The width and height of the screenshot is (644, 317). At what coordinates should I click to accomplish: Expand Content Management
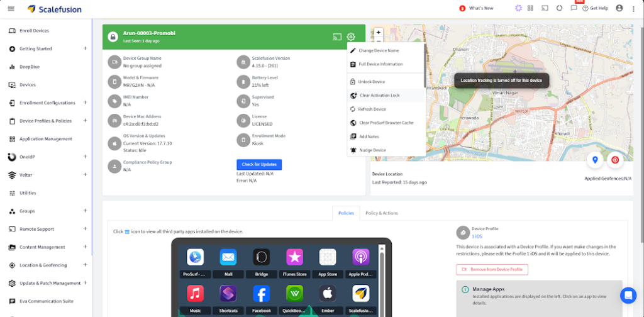click(x=85, y=247)
